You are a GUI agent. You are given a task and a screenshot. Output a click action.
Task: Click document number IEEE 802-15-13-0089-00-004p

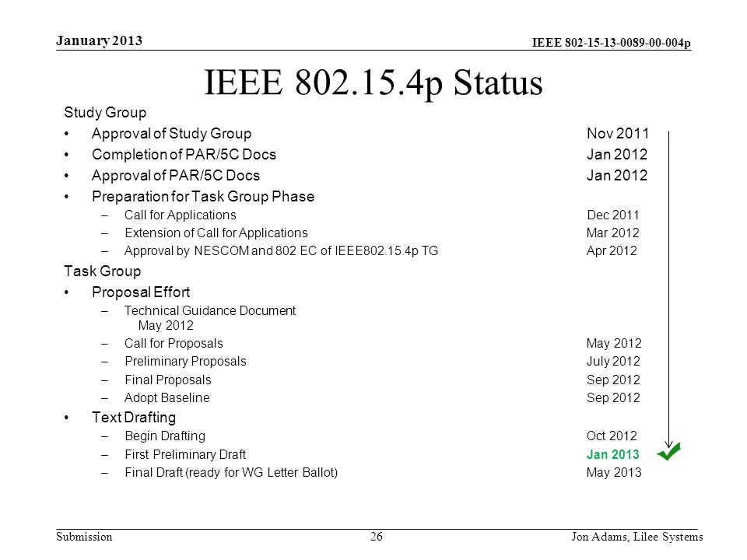pyautogui.click(x=612, y=42)
